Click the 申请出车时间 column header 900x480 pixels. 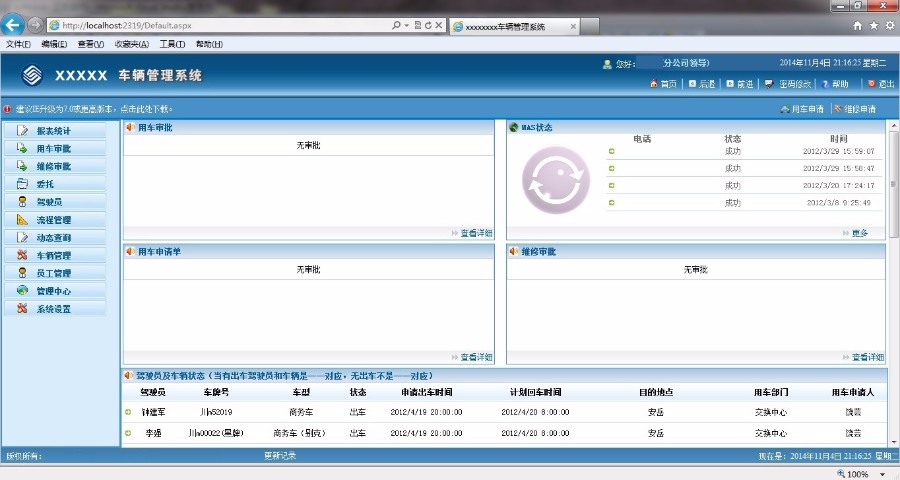426,392
